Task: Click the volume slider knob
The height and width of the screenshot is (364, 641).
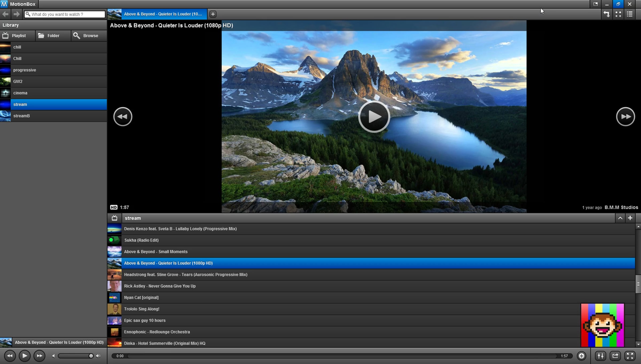Action: (x=91, y=356)
